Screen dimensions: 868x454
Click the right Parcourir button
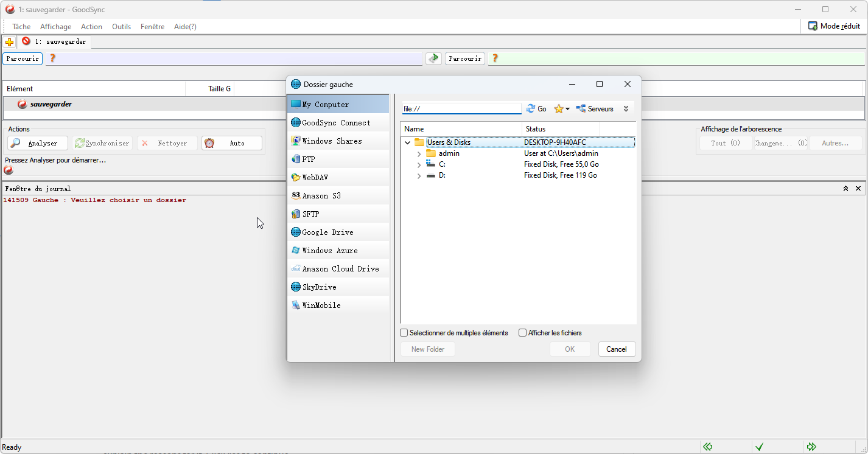pos(465,58)
